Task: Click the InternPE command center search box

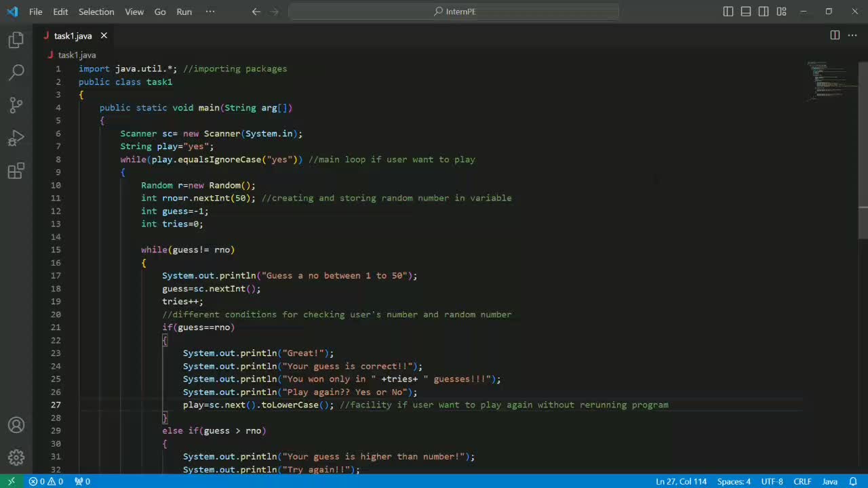Action: (454, 12)
